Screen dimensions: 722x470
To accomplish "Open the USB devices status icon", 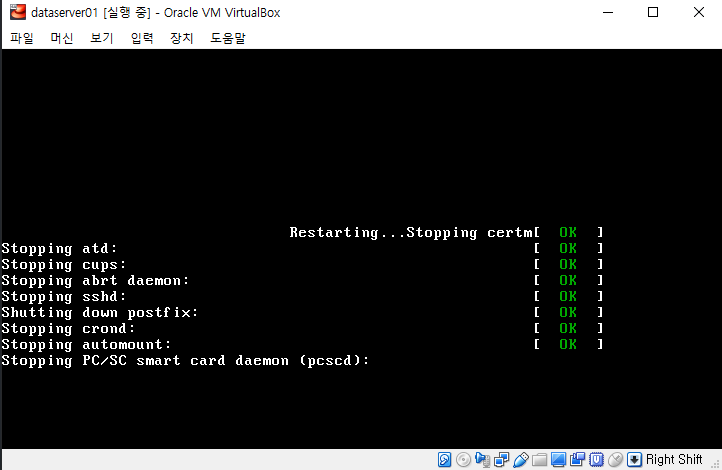I will [x=520, y=459].
